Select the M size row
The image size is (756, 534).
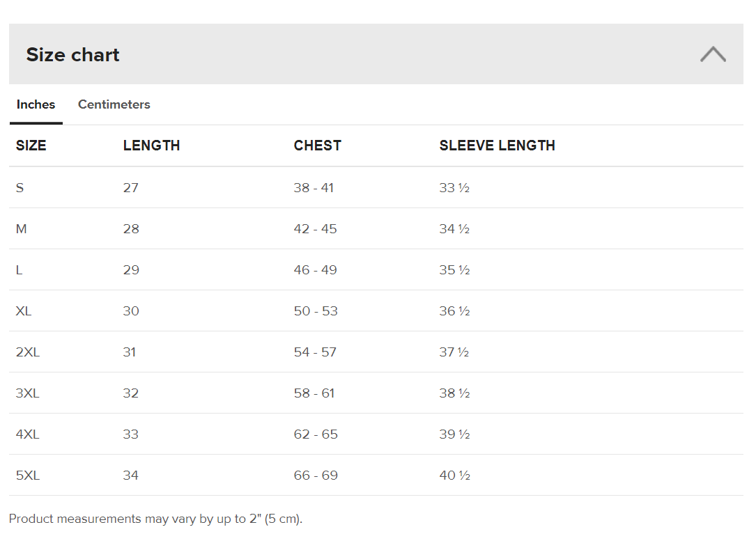(x=376, y=228)
